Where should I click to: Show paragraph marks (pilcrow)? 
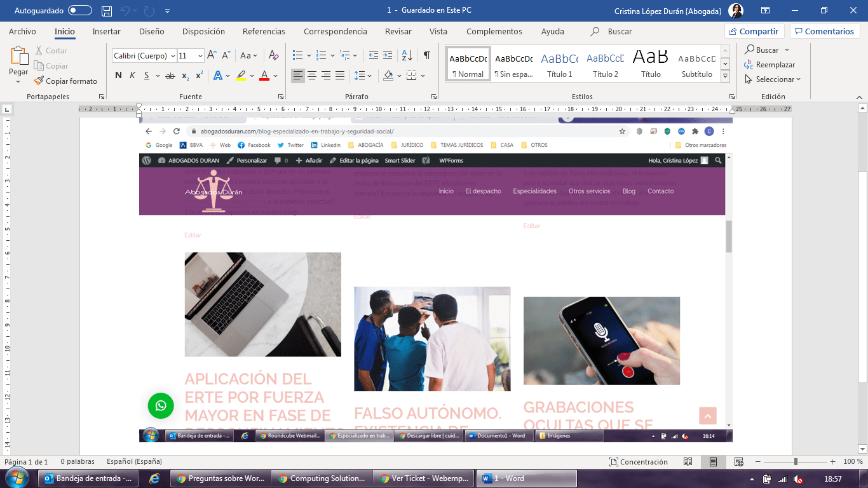(427, 55)
